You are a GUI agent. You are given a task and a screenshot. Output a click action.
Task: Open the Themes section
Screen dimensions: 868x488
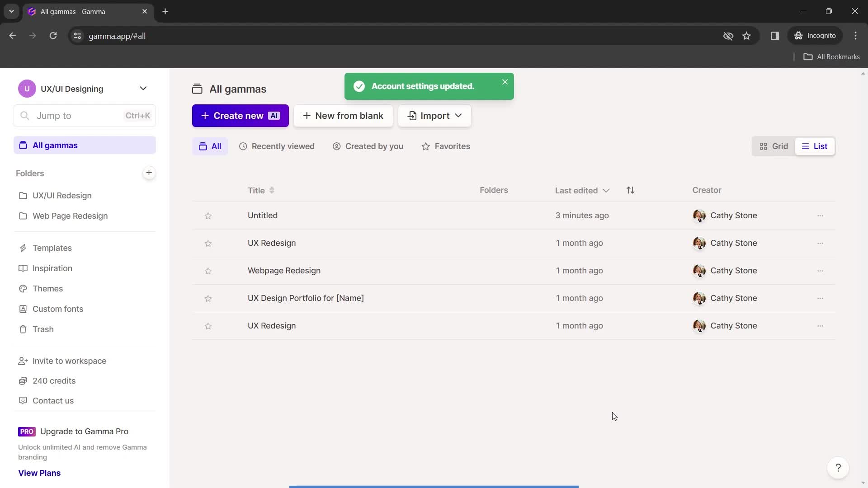click(47, 288)
